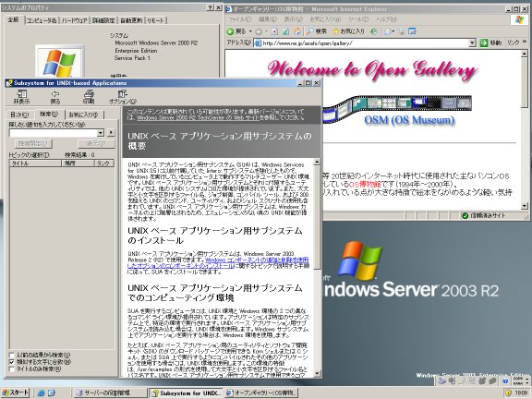Open the search keyword combo box dropdown
Viewport: 532px width, 399px height.
[101, 132]
